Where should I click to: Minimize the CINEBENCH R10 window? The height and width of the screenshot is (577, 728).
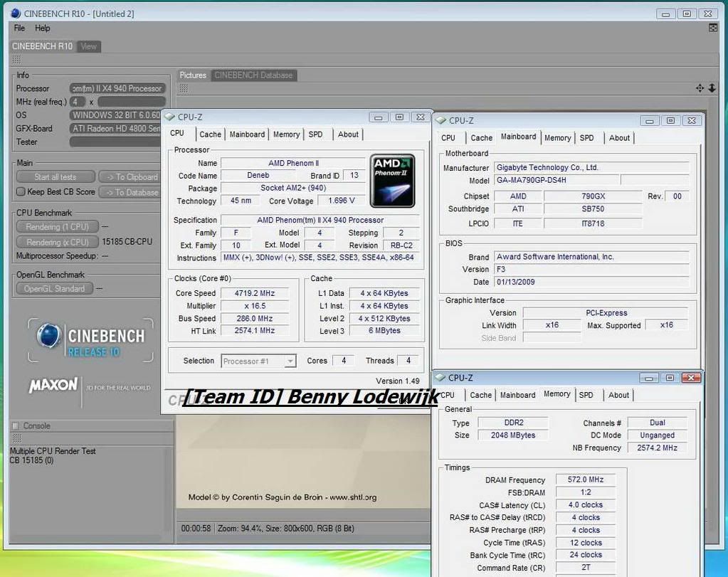(x=665, y=14)
